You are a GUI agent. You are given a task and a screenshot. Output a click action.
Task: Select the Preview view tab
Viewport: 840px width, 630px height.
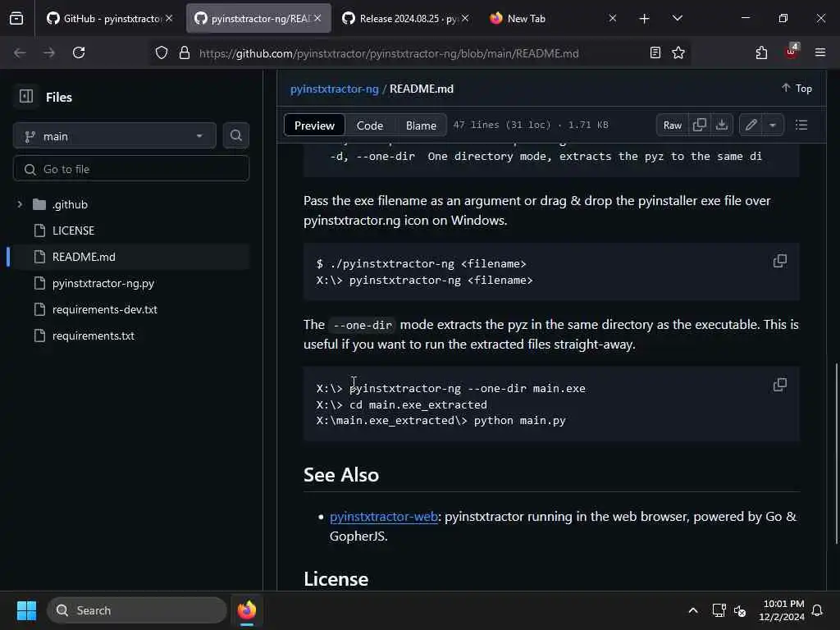click(x=314, y=126)
